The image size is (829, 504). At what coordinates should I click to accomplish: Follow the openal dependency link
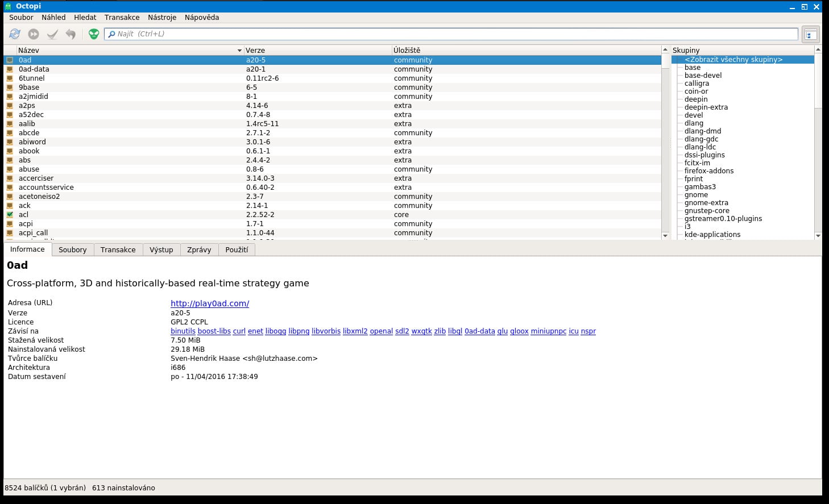pos(382,331)
